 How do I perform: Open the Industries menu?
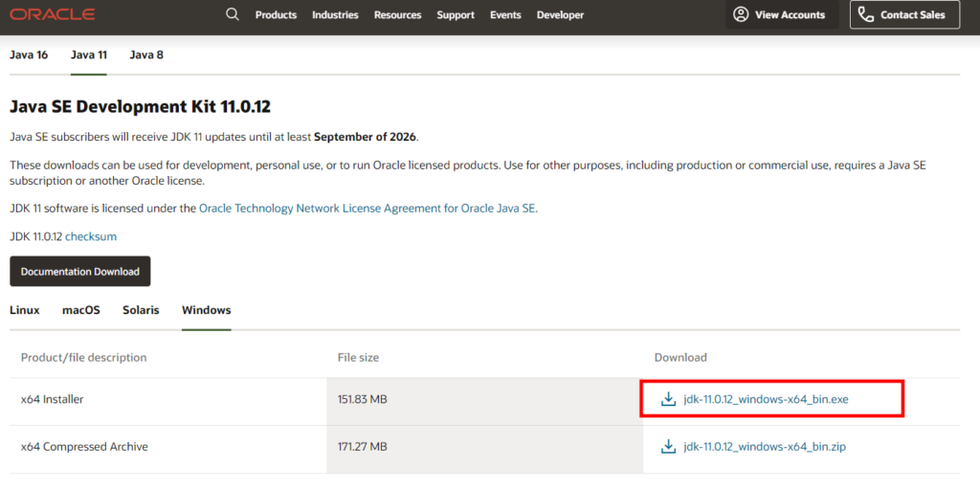335,14
